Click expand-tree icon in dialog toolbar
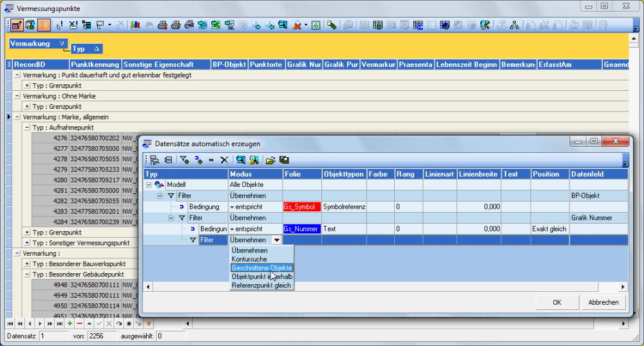 pyautogui.click(x=155, y=160)
